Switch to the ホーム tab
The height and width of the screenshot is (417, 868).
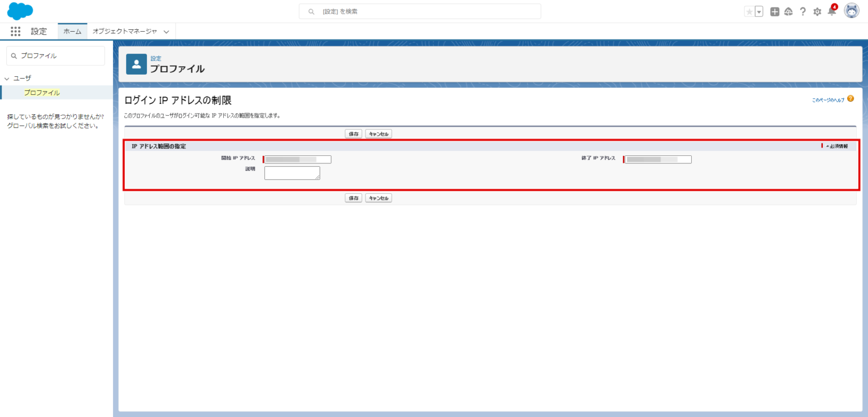click(x=72, y=32)
